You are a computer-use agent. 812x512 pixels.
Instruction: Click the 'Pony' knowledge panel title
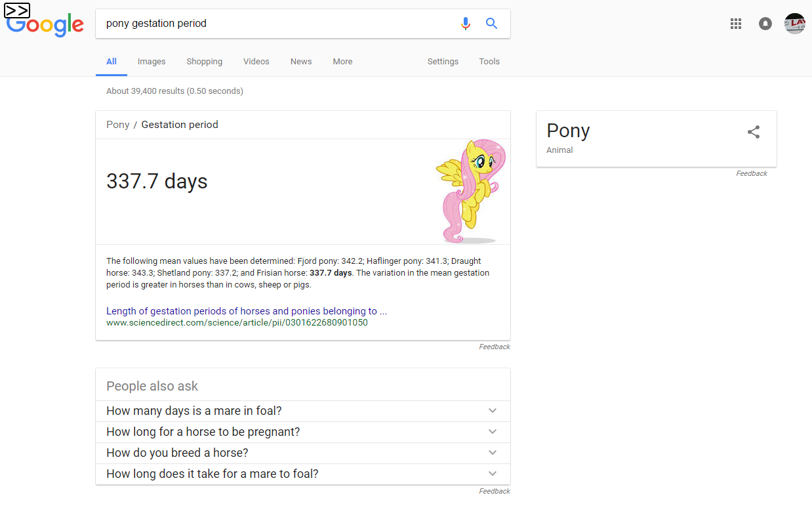(568, 131)
